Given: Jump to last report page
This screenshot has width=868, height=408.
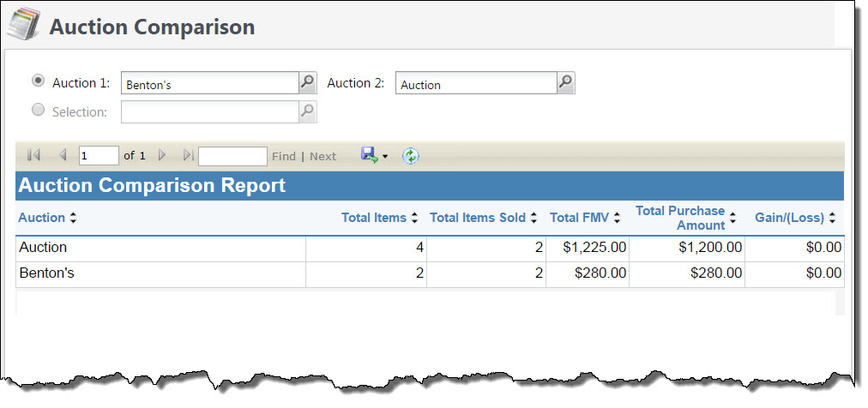Looking at the screenshot, I should [x=188, y=155].
